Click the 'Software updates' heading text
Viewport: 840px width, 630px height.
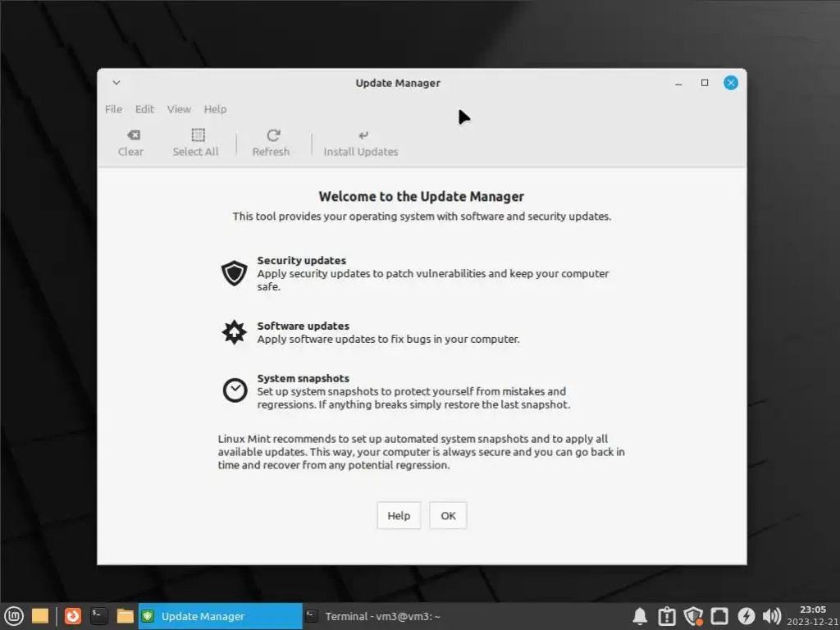coord(304,326)
